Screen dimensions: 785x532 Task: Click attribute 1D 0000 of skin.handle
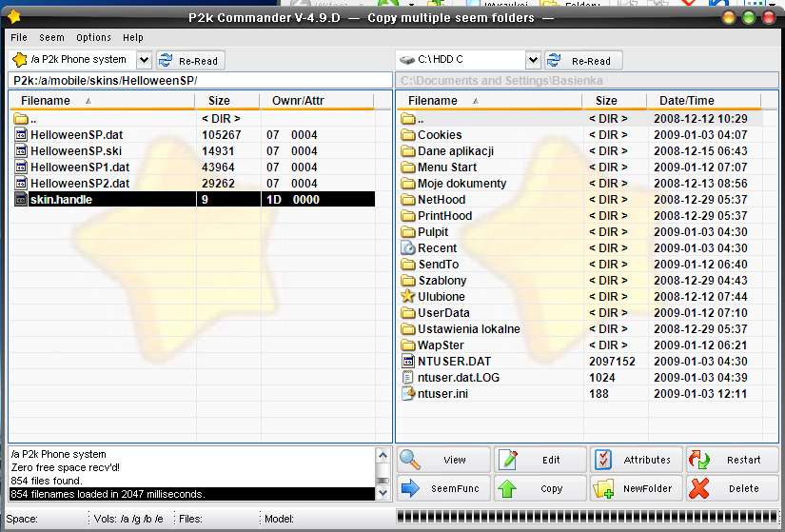click(293, 199)
